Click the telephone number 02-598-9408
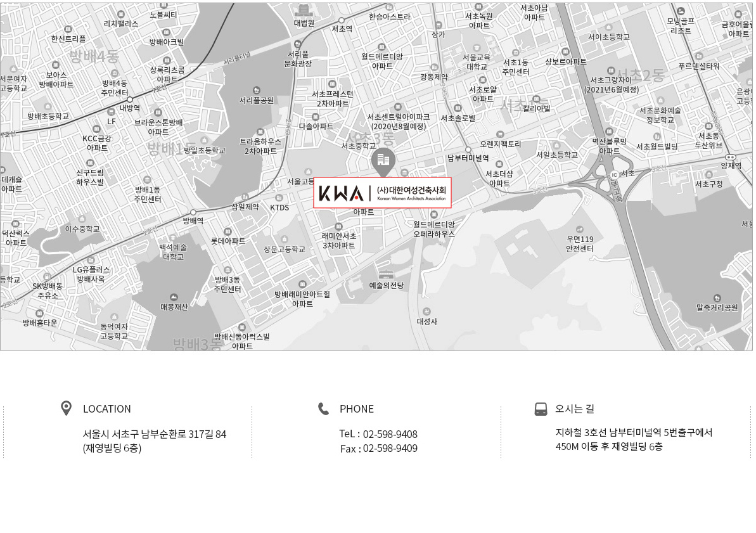756x533 pixels. pos(390,434)
